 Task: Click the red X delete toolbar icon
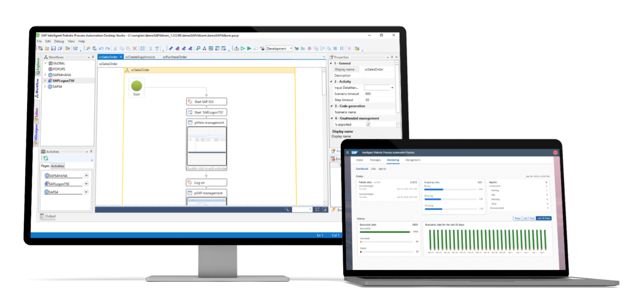coord(135,48)
